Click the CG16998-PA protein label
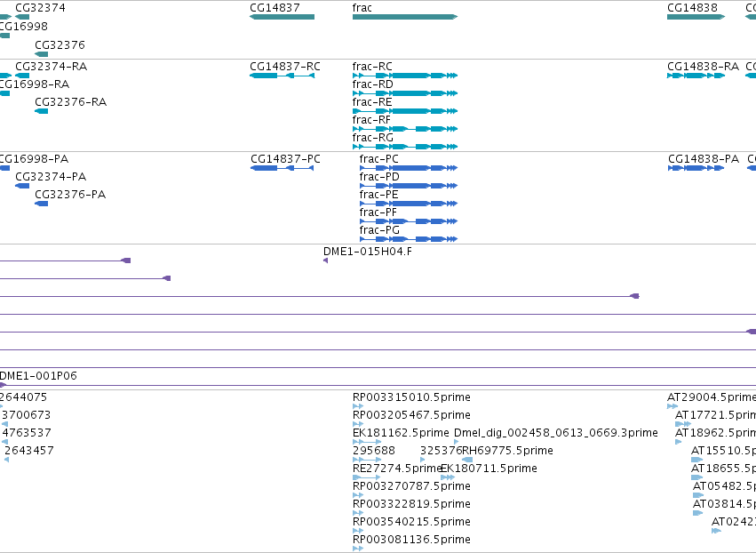Image resolution: width=756 pixels, height=553 pixels. pos(34,159)
